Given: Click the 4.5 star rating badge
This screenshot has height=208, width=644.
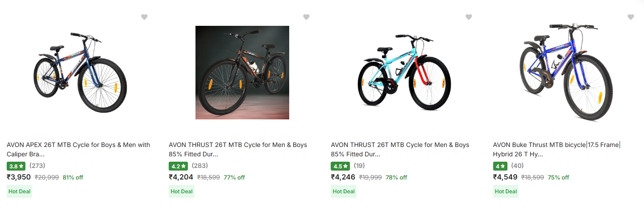Looking at the screenshot, I should pyautogui.click(x=340, y=166).
